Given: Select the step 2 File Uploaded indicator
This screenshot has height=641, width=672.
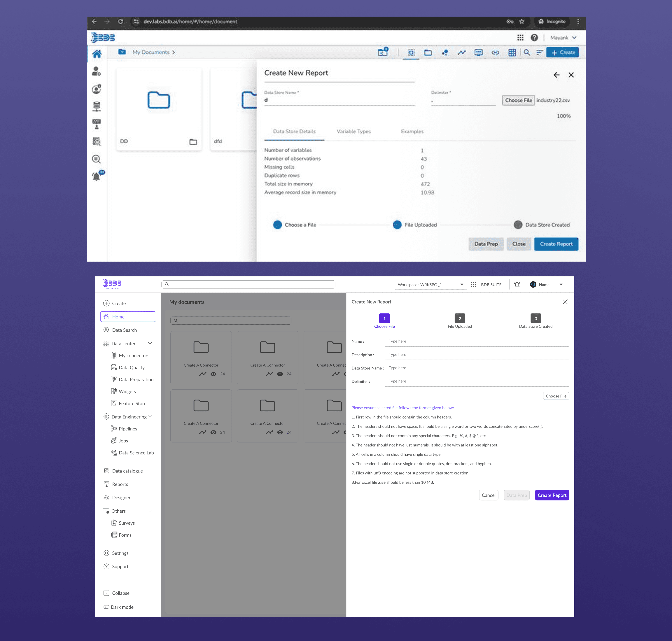Looking at the screenshot, I should [459, 318].
